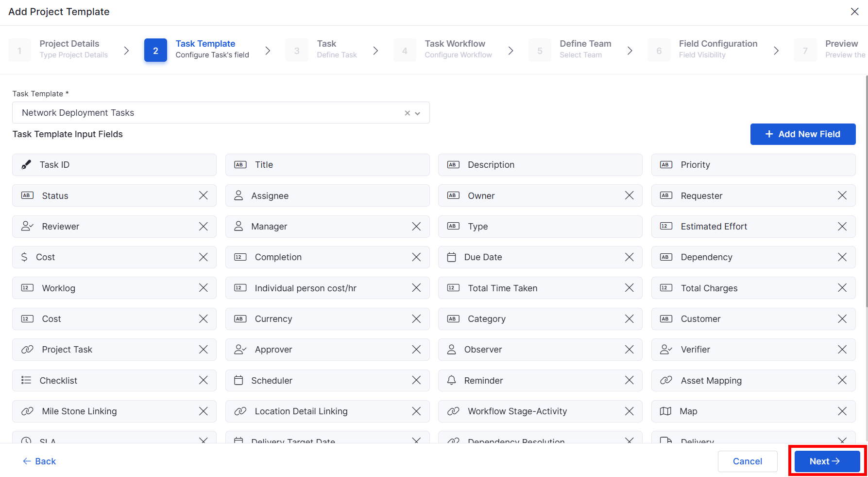
Task: Jump to the Task Workflow step
Action: pyautogui.click(x=455, y=50)
